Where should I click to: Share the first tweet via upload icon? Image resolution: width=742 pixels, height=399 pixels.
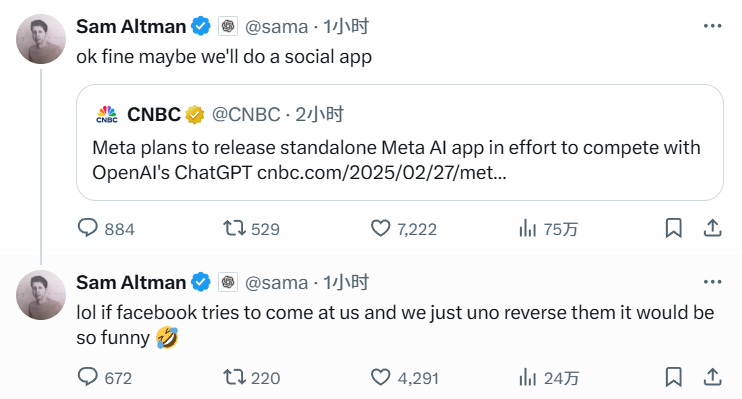click(x=712, y=228)
